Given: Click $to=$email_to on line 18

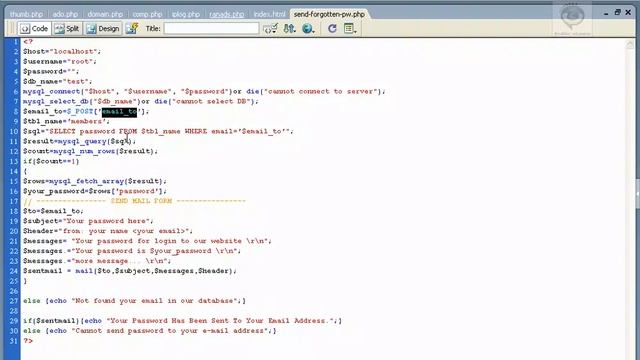Looking at the screenshot, I should tap(53, 211).
